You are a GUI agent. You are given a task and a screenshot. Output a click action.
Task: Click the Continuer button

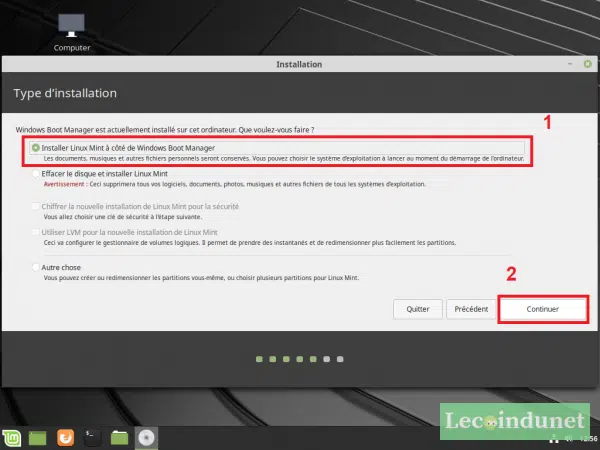point(543,309)
